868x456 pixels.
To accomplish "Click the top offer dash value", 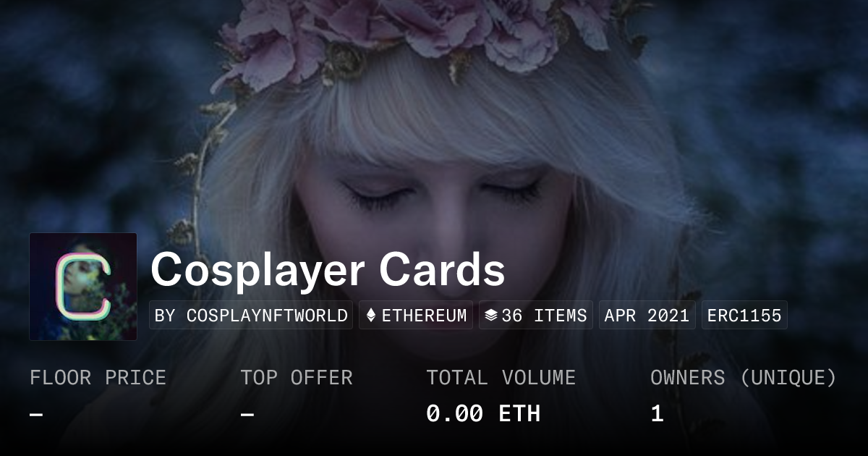I will click(x=247, y=414).
